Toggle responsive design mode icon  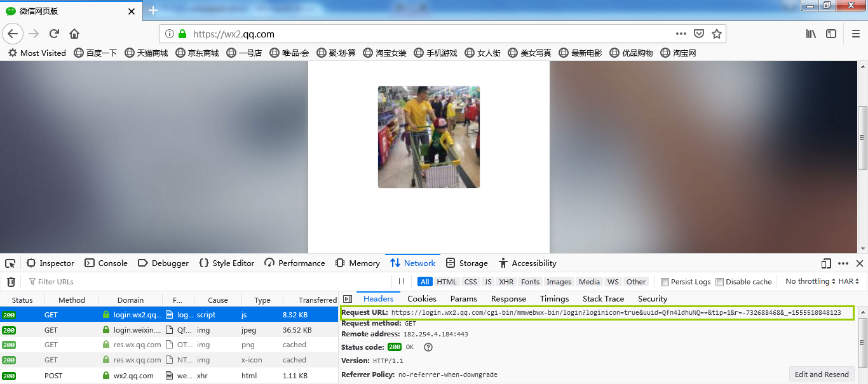pos(826,263)
